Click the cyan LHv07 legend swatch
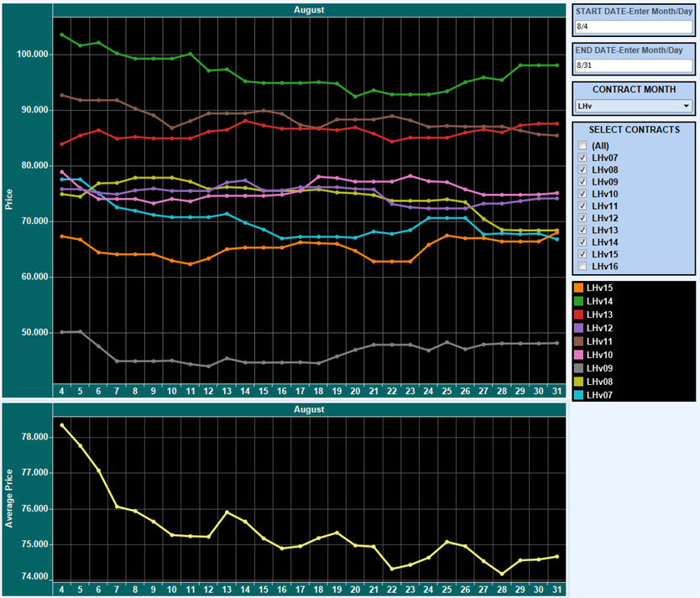Image resolution: width=700 pixels, height=598 pixels. (578, 395)
